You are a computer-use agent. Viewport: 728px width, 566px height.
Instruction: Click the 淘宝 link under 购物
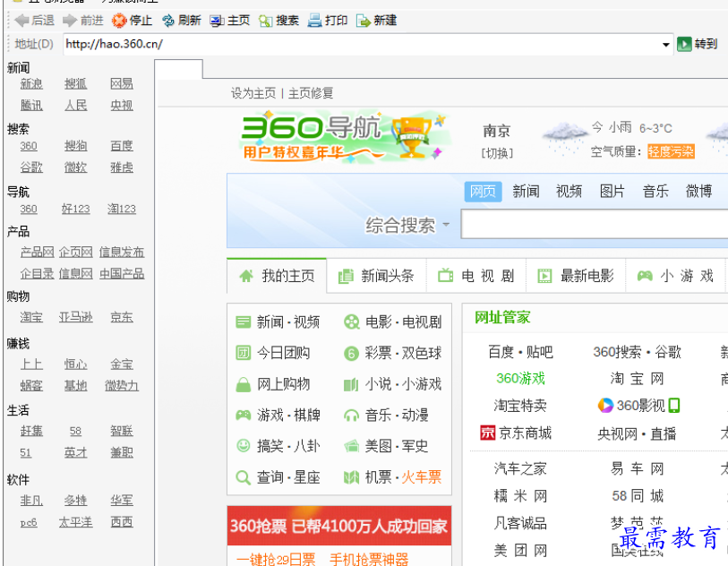tap(31, 317)
